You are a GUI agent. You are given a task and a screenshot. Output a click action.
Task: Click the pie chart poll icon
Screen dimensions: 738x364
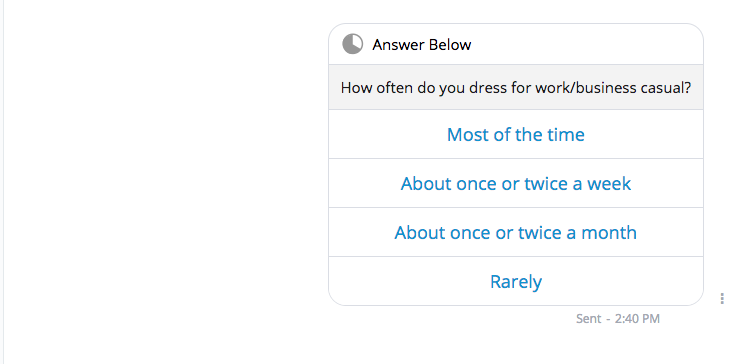pyautogui.click(x=353, y=44)
